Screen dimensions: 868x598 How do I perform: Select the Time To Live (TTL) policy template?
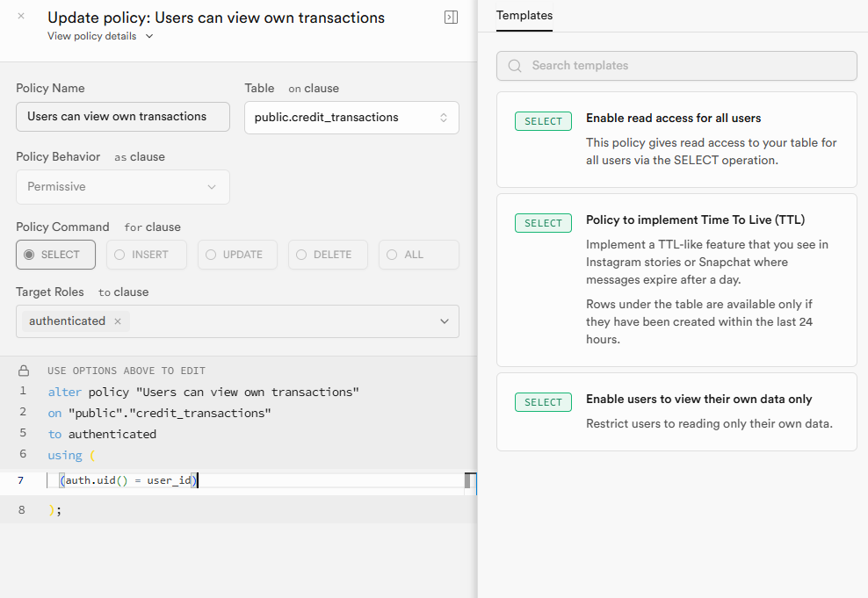[676, 280]
